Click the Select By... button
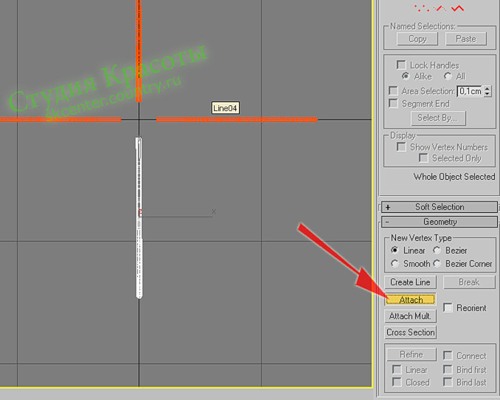This screenshot has width=500, height=400. (437, 118)
